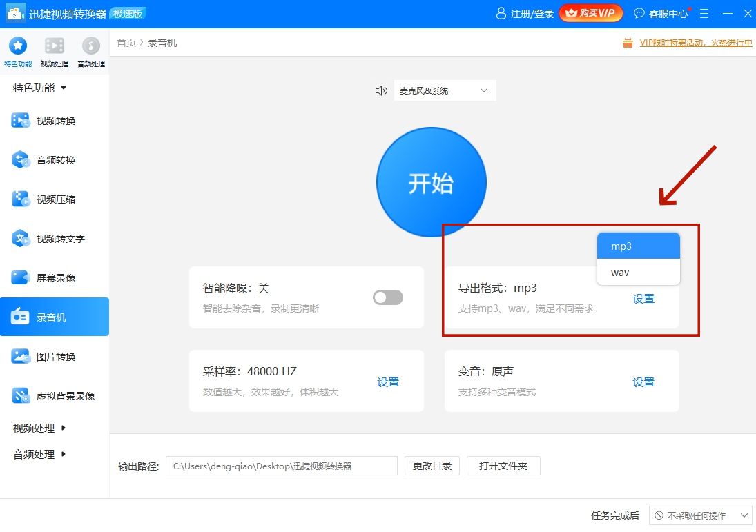Click 音频转换 sidebar text
This screenshot has height=532, width=756.
click(56, 160)
